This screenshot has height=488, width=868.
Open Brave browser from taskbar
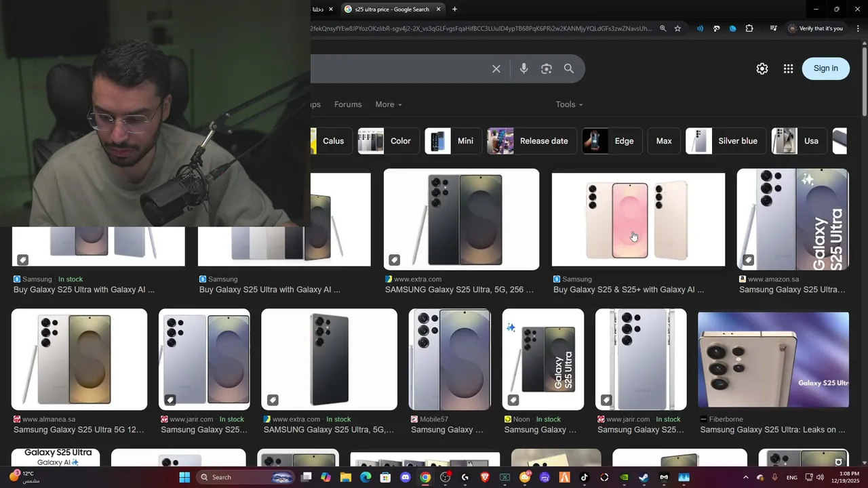point(485,477)
